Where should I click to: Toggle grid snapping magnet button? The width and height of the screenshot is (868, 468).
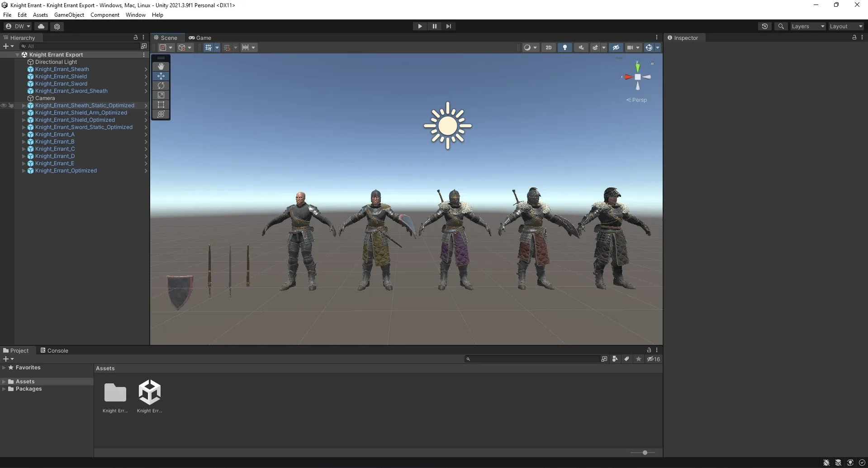coord(227,48)
